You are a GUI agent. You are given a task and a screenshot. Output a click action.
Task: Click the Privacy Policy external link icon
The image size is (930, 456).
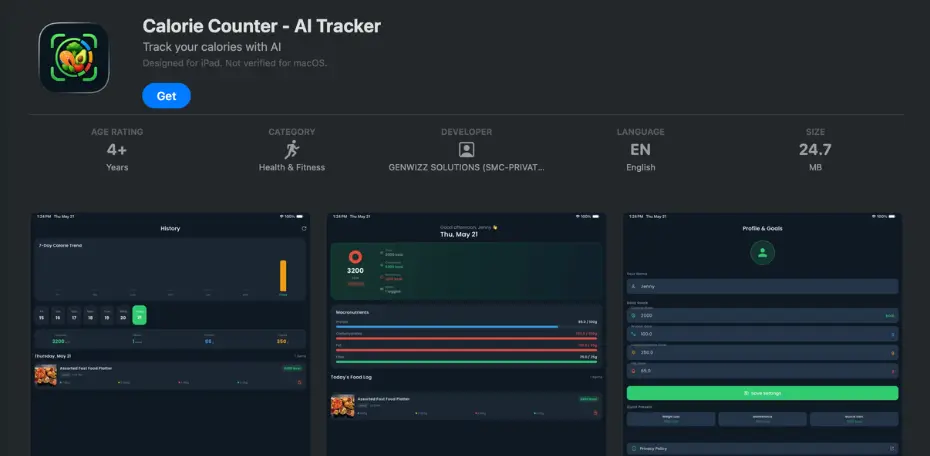click(891, 449)
